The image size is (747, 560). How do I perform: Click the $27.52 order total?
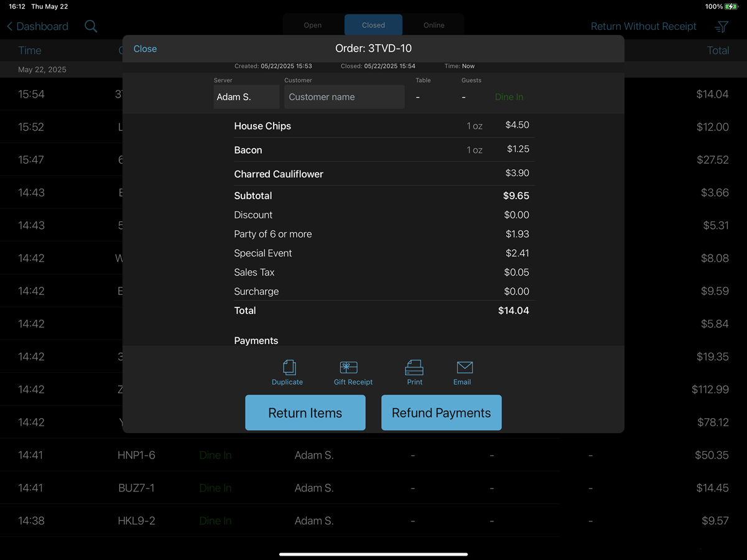tap(713, 160)
